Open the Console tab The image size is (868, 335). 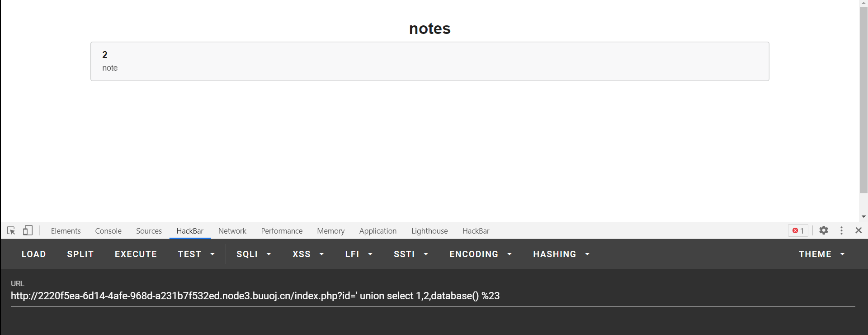click(108, 231)
